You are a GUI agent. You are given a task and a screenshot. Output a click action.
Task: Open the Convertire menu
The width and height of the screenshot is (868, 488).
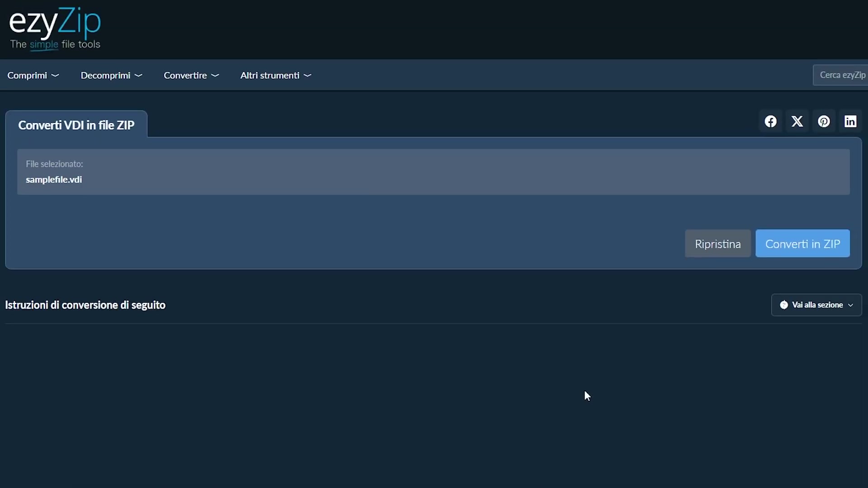[x=191, y=75]
